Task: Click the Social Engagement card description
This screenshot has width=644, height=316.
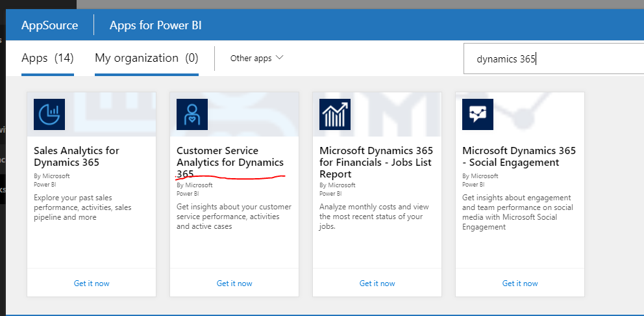Action: point(516,213)
